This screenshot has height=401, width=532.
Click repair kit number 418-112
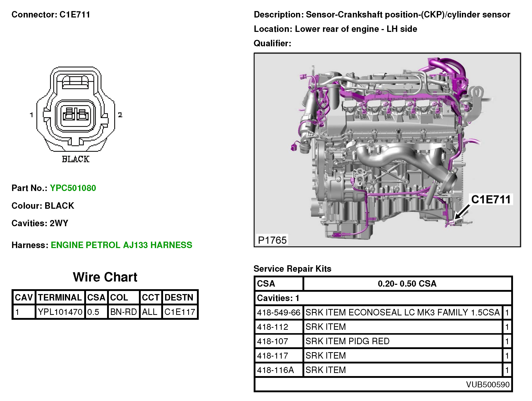(272, 327)
